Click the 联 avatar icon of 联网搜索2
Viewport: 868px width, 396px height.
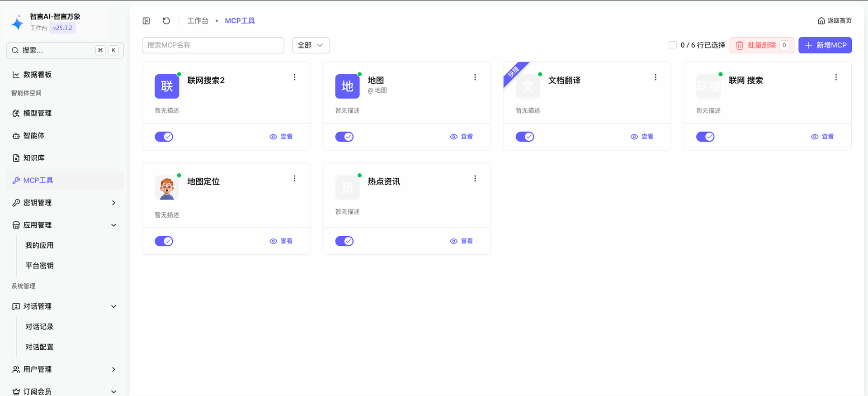(x=167, y=86)
